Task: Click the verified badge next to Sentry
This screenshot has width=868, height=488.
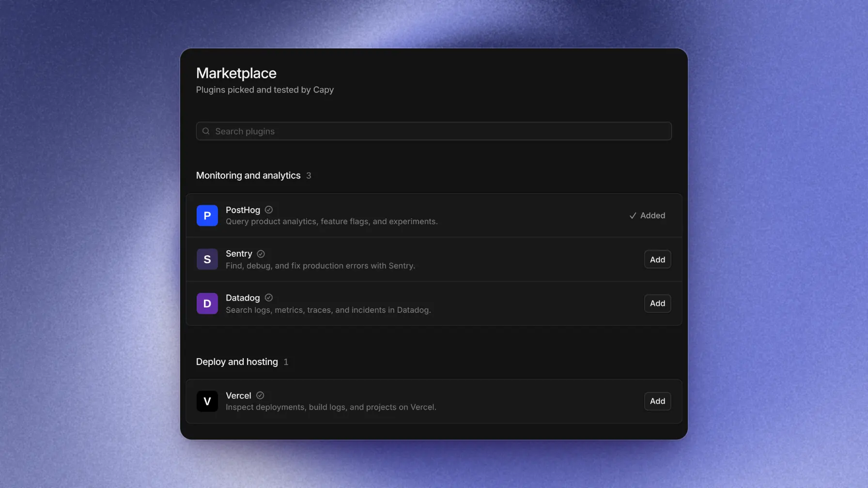Action: tap(261, 254)
